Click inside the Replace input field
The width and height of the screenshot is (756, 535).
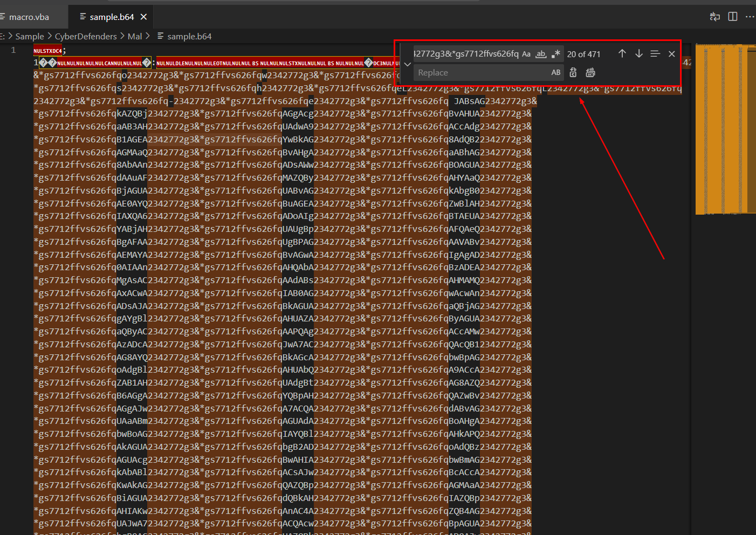pyautogui.click(x=480, y=72)
